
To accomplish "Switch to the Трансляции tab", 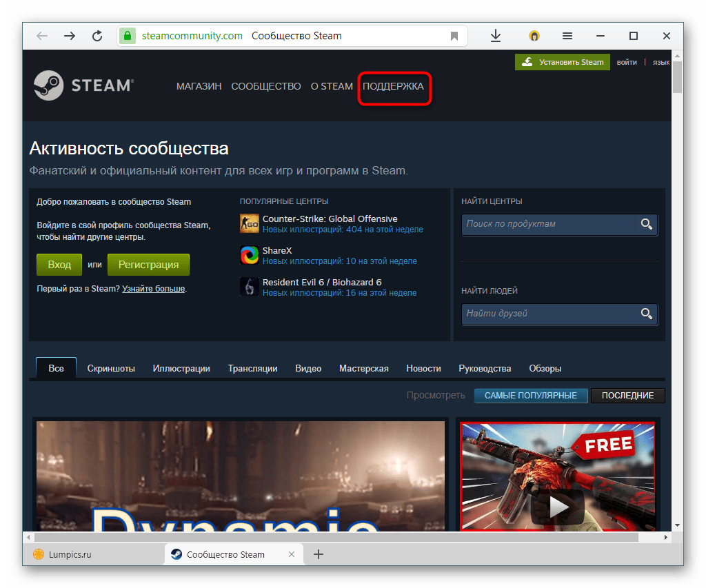I will coord(252,368).
